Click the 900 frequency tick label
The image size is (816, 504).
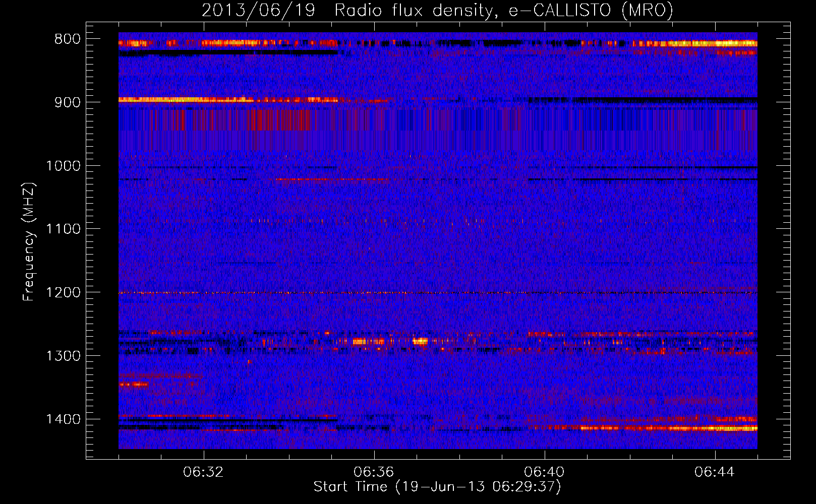(68, 102)
